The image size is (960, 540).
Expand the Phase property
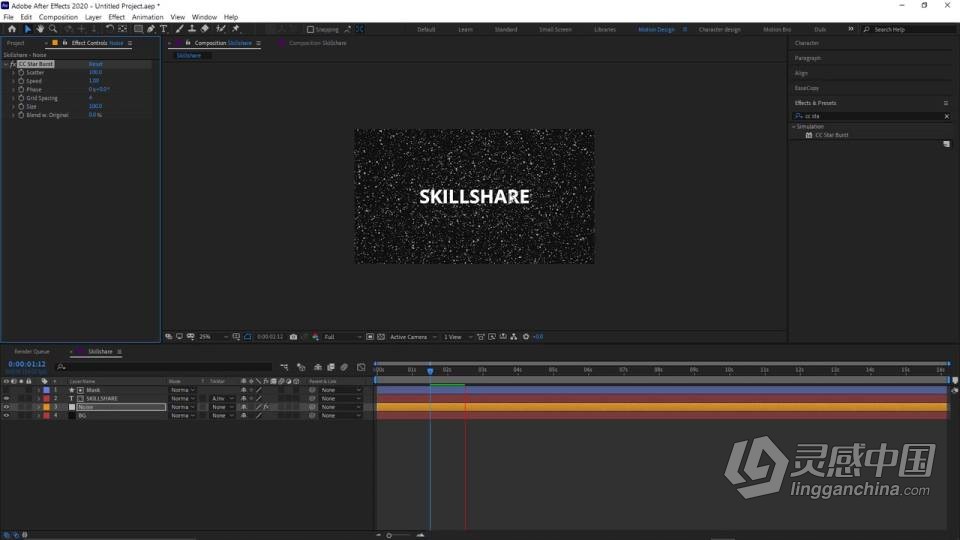pos(13,89)
